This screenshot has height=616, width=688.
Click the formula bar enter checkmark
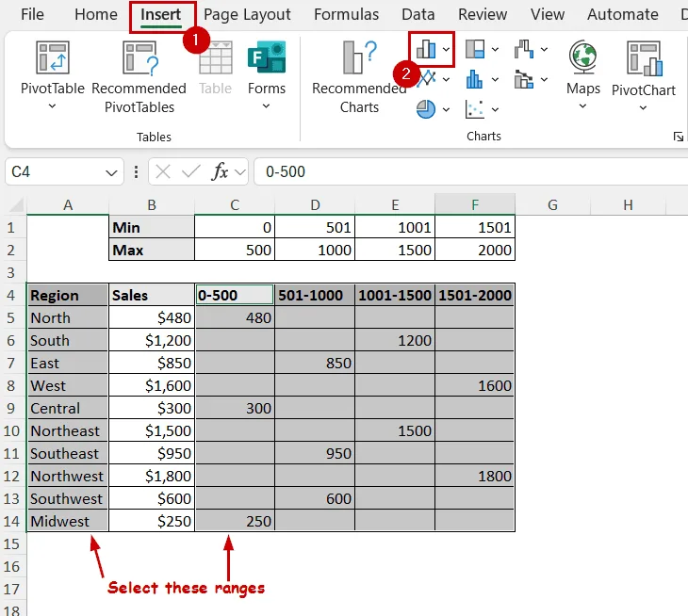[191, 171]
